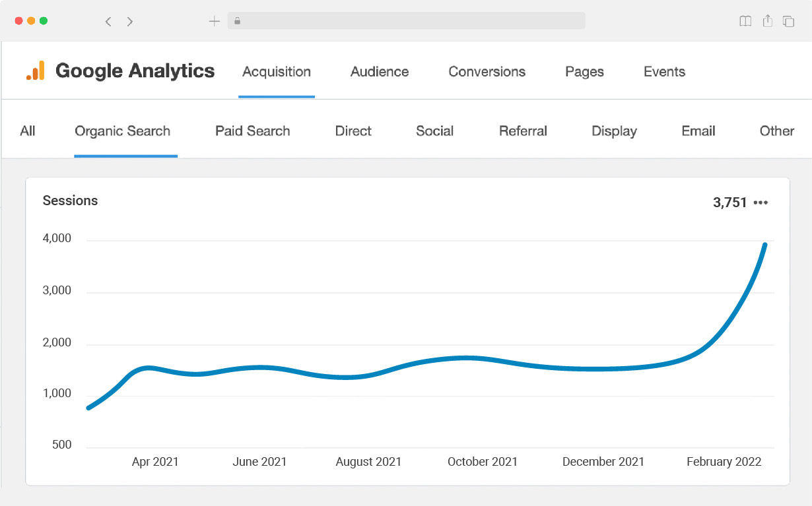Screen dimensions: 812x506
Task: Click the browser forward arrow
Action: 130,21
